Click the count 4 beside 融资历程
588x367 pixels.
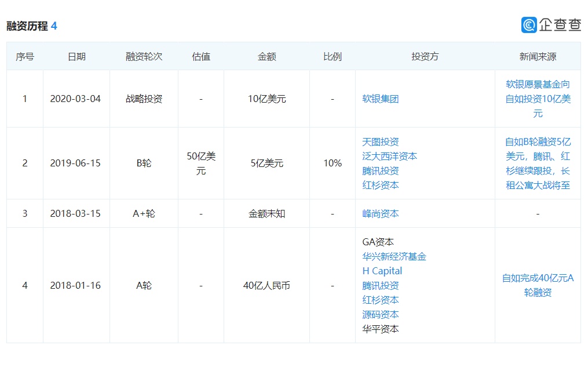tap(54, 26)
